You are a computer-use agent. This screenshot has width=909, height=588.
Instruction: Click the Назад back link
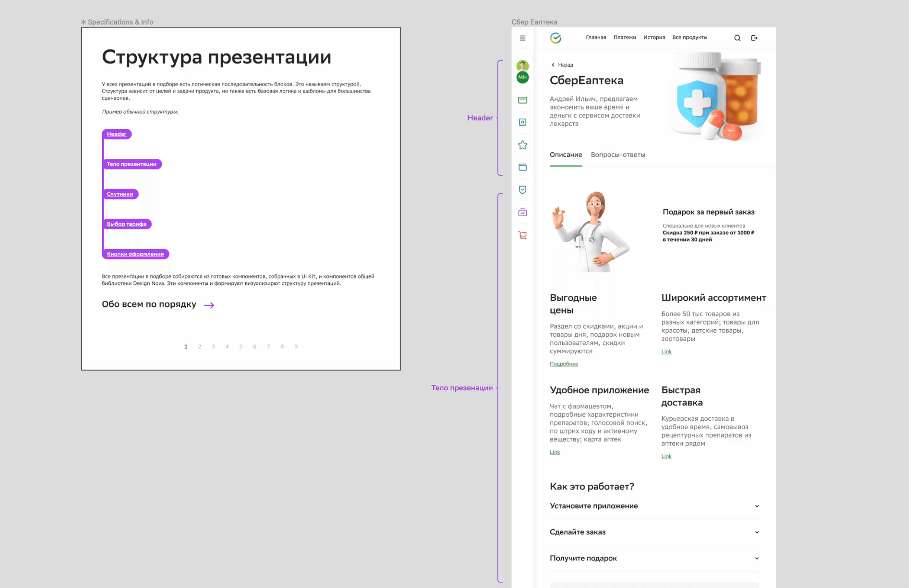(565, 65)
